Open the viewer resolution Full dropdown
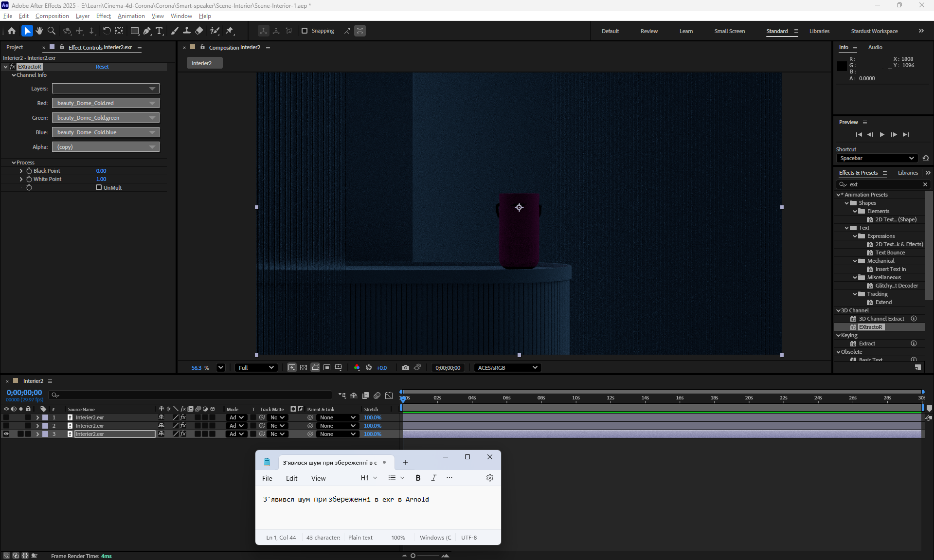The width and height of the screenshot is (934, 560). pyautogui.click(x=256, y=368)
